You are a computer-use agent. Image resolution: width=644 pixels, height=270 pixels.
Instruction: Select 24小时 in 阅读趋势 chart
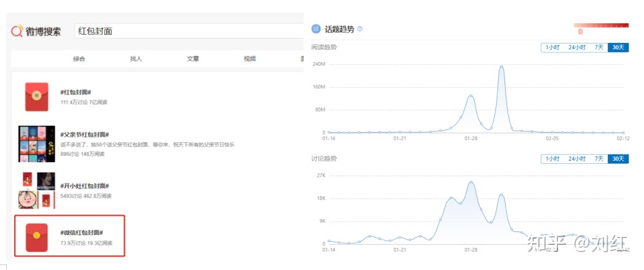point(577,48)
